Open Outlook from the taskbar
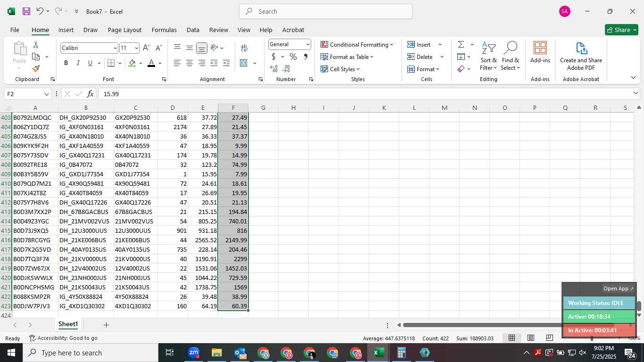The width and height of the screenshot is (644, 362). coord(240,353)
